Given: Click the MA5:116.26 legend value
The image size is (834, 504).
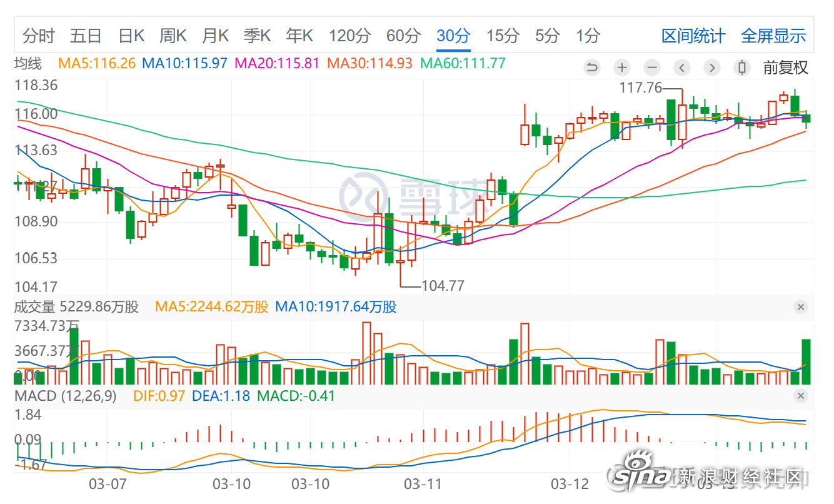Looking at the screenshot, I should pyautogui.click(x=97, y=63).
